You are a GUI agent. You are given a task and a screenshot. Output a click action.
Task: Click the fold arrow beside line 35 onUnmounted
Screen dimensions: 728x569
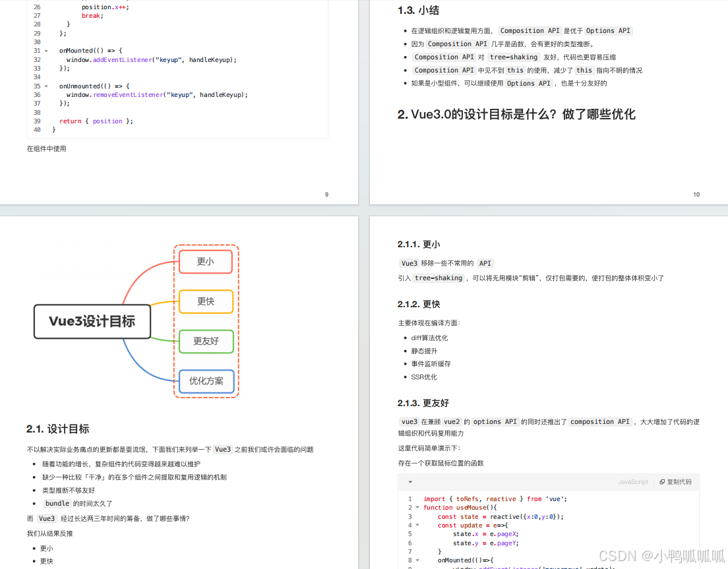45,86
